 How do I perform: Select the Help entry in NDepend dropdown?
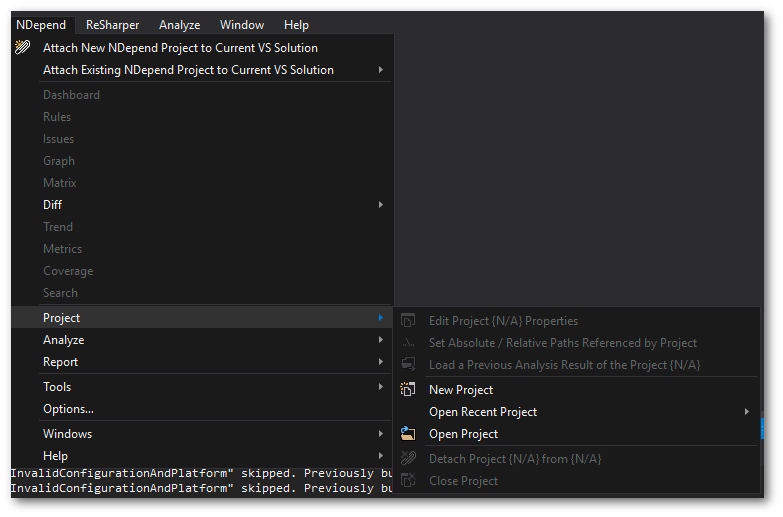202,456
